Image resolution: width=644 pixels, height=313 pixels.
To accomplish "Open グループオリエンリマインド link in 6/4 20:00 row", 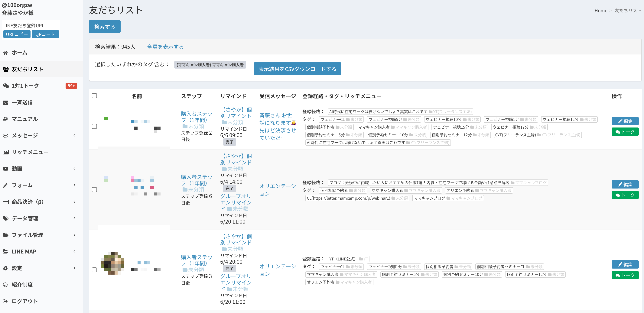I will 236,282.
